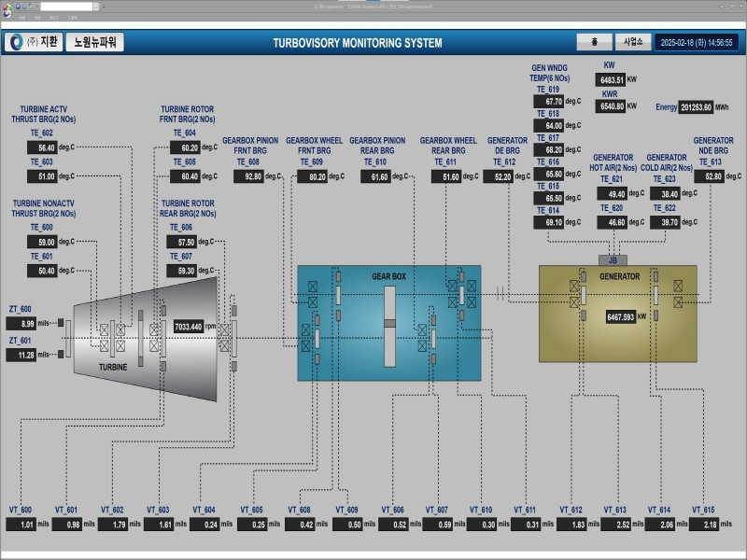Select TE_620 hot air value 46.60
This screenshot has width=747, height=560.
(613, 222)
